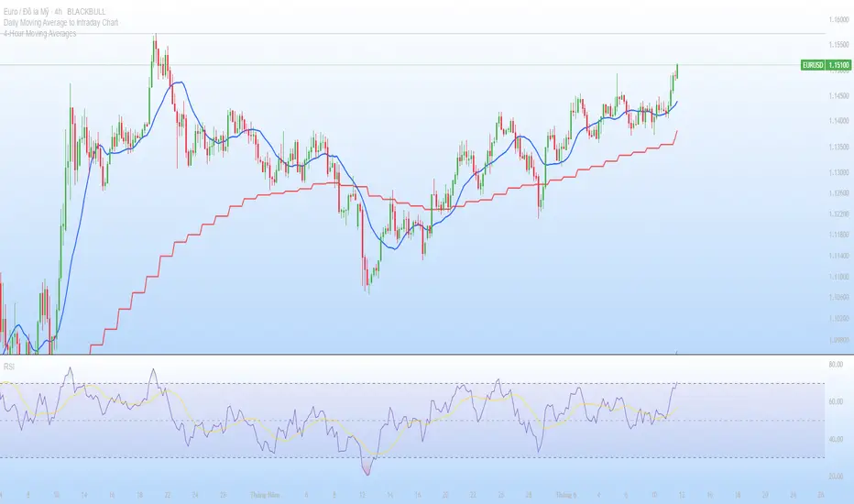
Task: Click the 1.14000 price scale label
Action: click(838, 120)
